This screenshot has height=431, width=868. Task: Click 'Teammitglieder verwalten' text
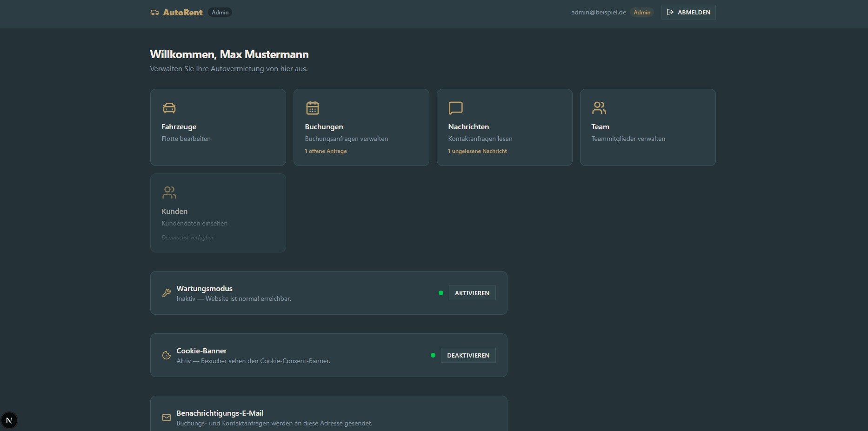point(628,139)
